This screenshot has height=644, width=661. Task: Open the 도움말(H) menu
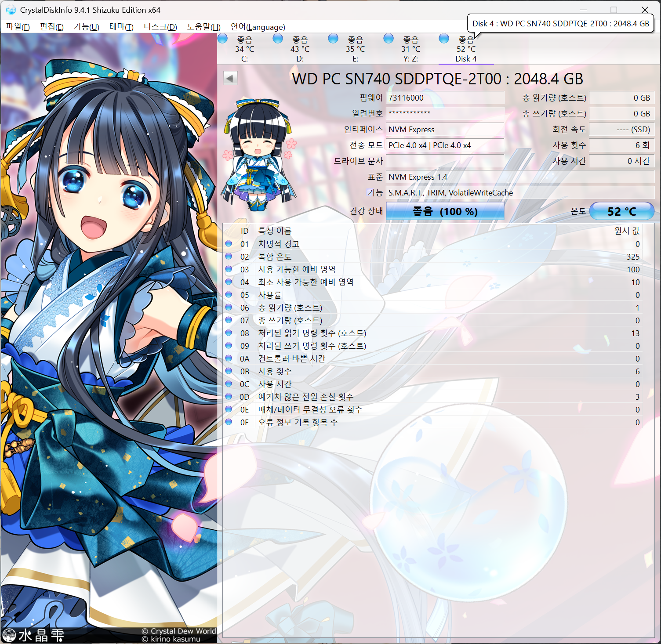[x=204, y=27]
